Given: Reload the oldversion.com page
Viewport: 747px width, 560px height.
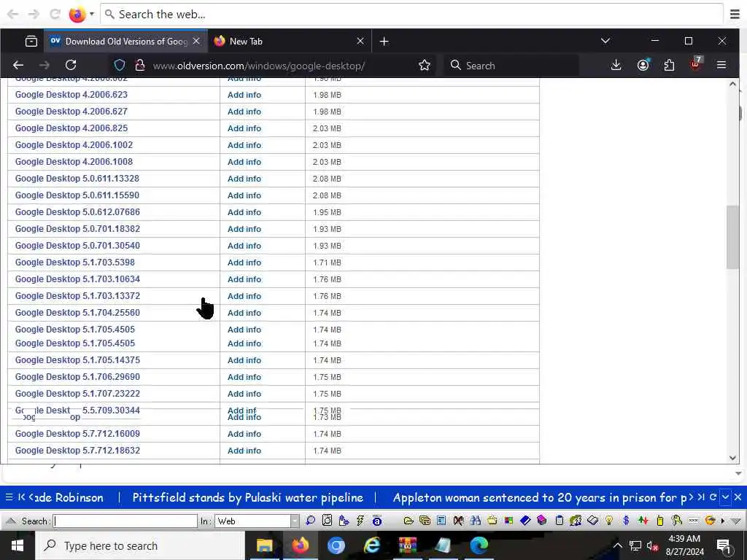Looking at the screenshot, I should [x=71, y=65].
